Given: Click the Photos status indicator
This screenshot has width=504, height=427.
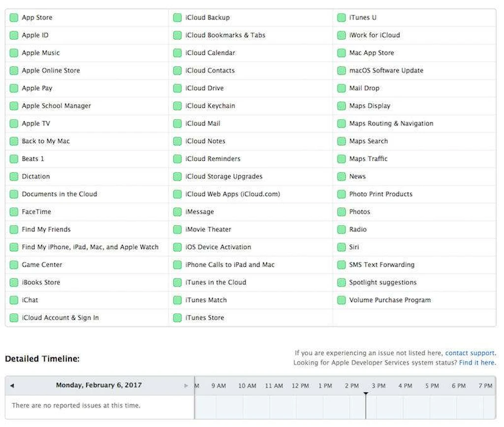Looking at the screenshot, I should tap(342, 212).
